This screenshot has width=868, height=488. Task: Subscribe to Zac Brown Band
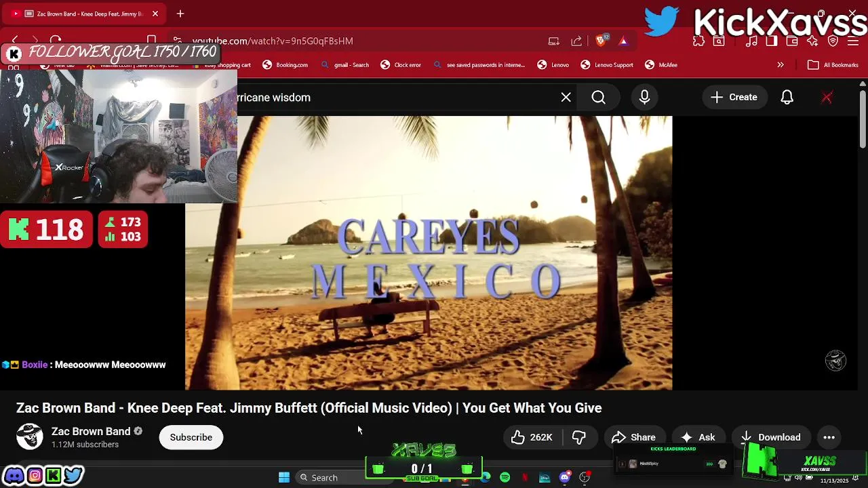click(x=191, y=437)
